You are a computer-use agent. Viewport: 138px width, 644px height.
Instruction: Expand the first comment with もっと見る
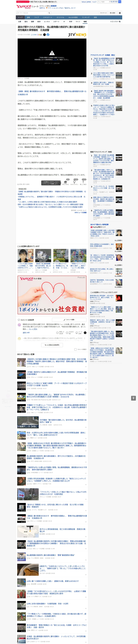point(33,329)
